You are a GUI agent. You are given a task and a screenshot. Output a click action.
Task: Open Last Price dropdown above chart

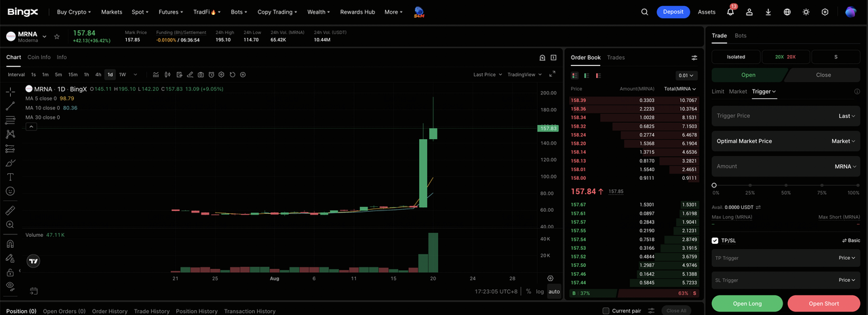tap(488, 75)
